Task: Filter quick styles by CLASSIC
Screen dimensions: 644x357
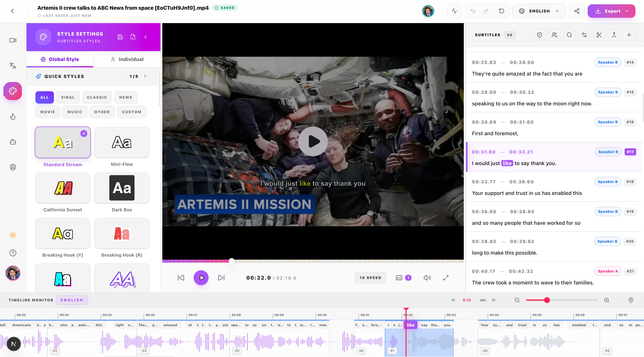Action: click(97, 97)
